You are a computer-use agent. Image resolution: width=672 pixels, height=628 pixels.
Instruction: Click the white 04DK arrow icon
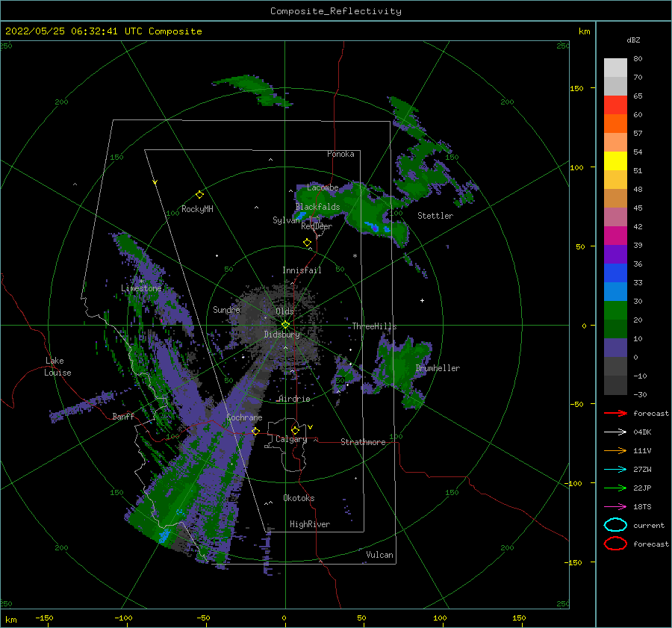(615, 432)
